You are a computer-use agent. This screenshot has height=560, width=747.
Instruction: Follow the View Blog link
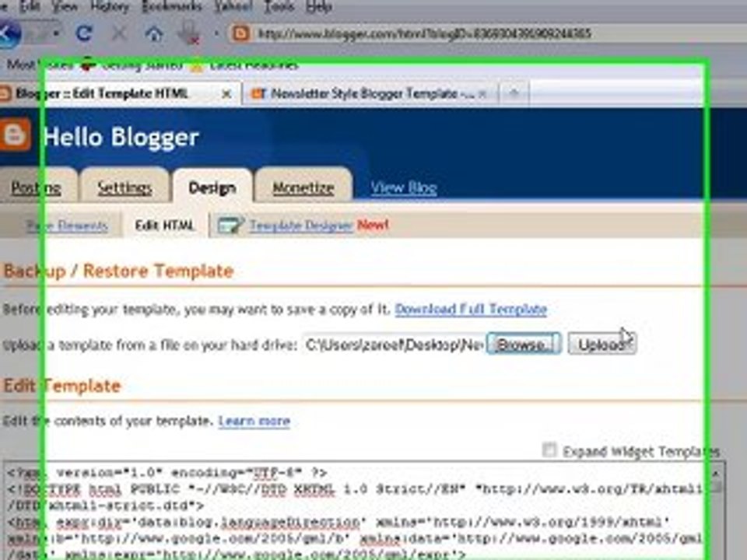(x=404, y=188)
